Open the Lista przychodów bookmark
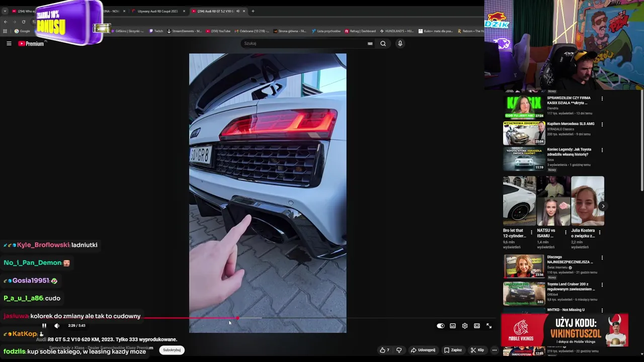Image resolution: width=644 pixels, height=362 pixels. pos(326,31)
